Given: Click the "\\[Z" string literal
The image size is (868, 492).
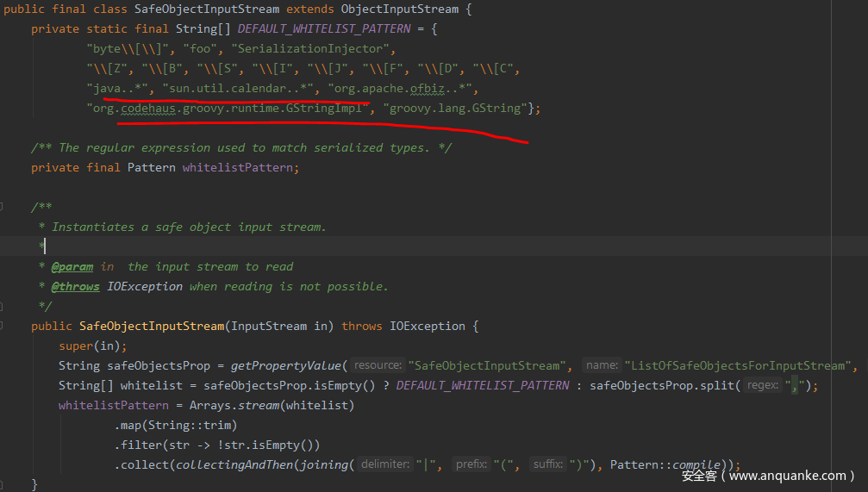Looking at the screenshot, I should [x=110, y=69].
